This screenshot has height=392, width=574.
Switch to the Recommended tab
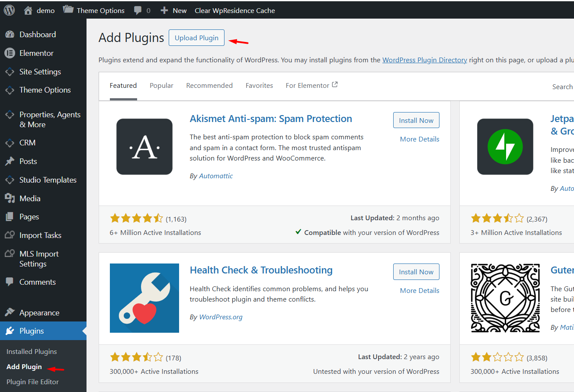[x=209, y=86]
